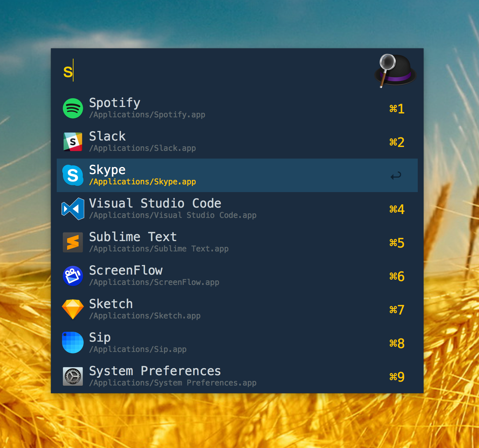The image size is (479, 448).
Task: Click the System Preferences gear icon
Action: pos(73,376)
